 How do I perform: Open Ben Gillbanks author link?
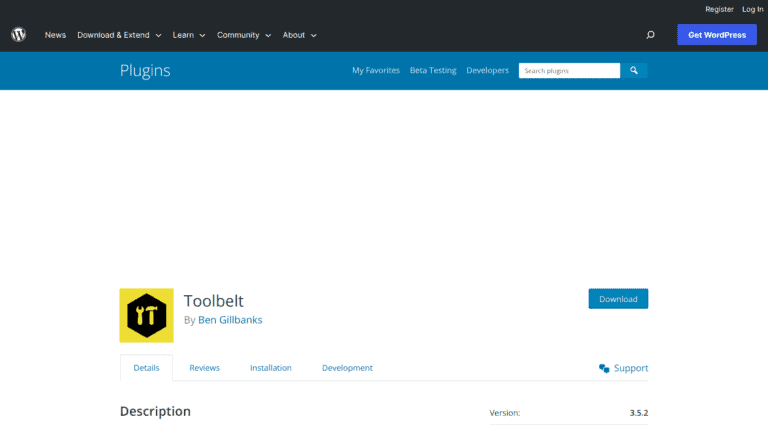click(230, 320)
